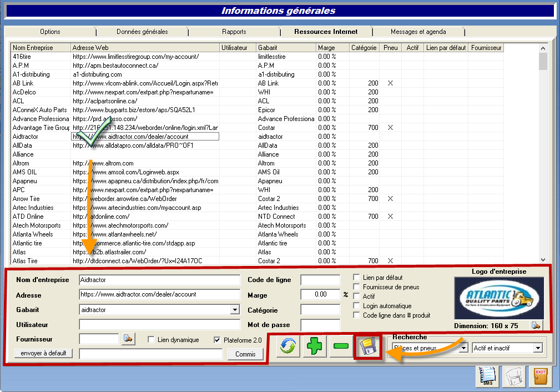Open the Messages et agenda tab

click(x=418, y=32)
